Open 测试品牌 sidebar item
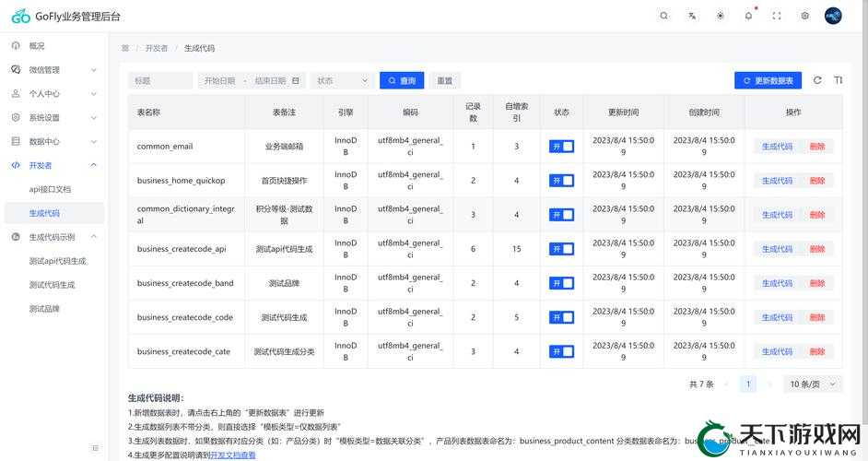 [54, 308]
